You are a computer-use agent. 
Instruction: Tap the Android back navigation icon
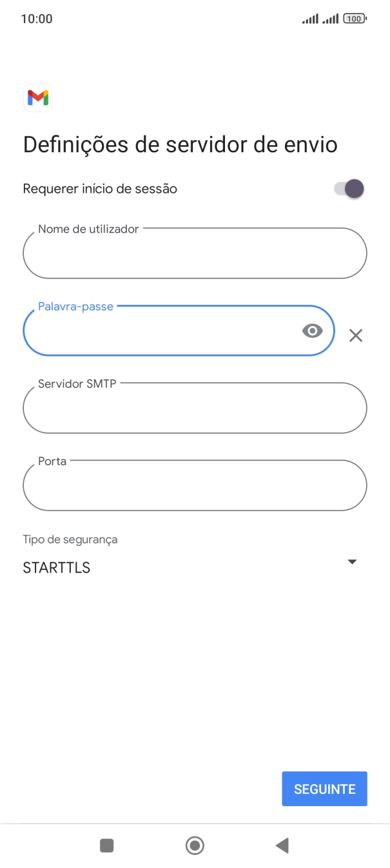tap(282, 845)
